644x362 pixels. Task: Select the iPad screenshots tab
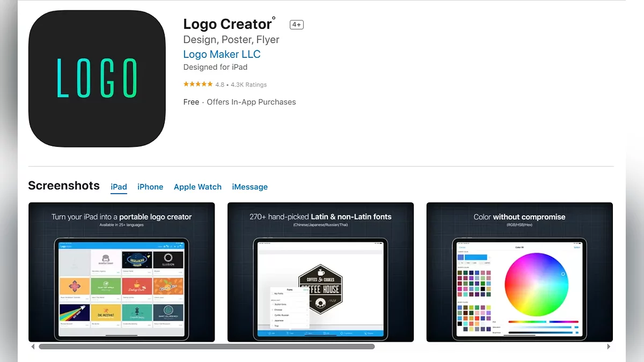point(119,187)
